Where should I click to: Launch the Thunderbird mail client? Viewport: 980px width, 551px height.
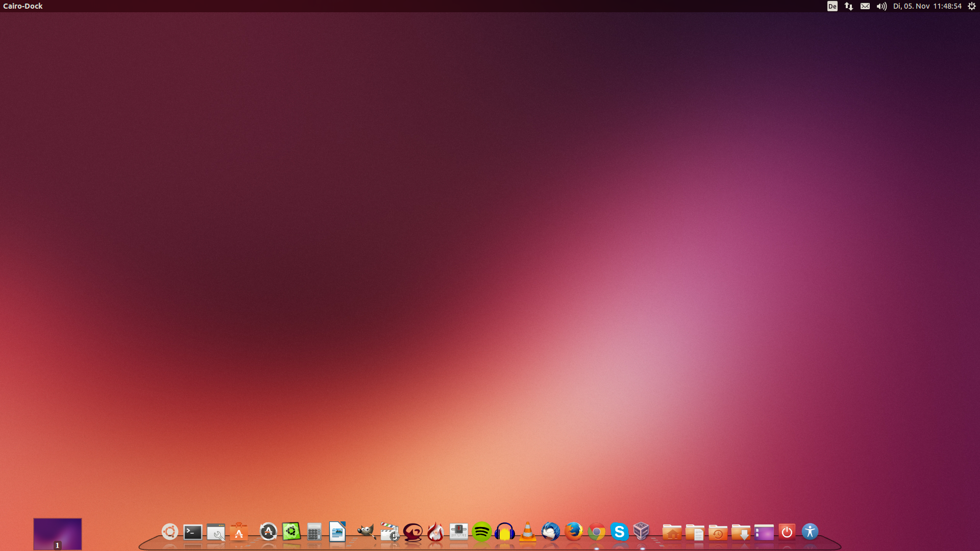coord(551,532)
